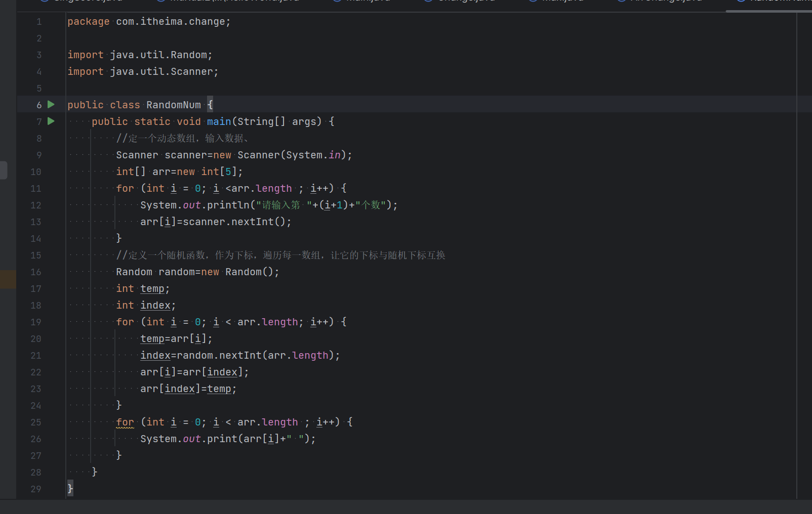Click 'scanner=new' on line 9
Viewport: 812px width, 514px height.
[198, 155]
